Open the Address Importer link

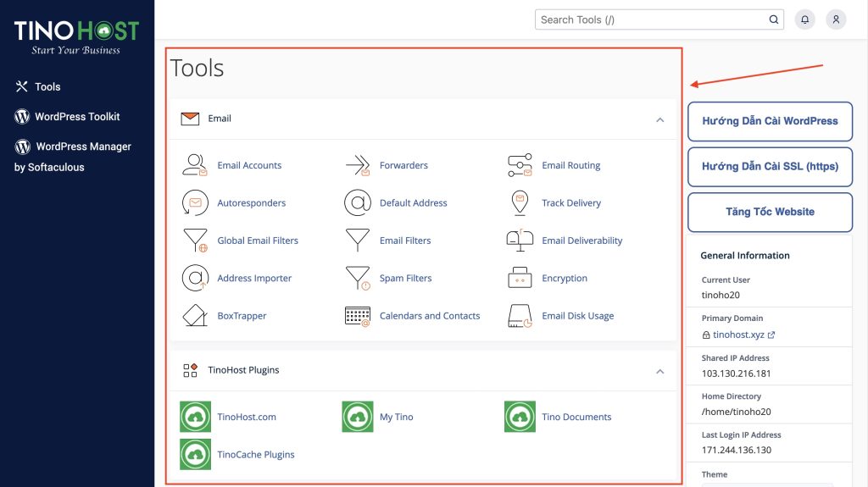pos(254,278)
